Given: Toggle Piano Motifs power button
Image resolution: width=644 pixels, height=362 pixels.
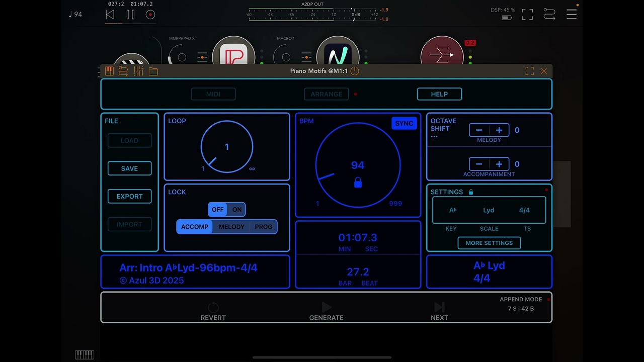Looking at the screenshot, I should click(355, 71).
